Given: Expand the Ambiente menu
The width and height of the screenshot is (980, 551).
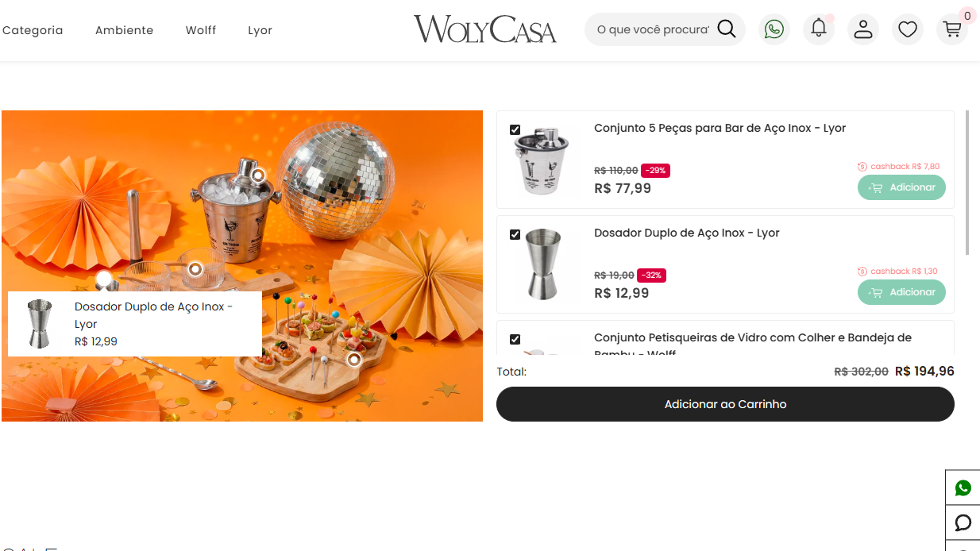Looking at the screenshot, I should coord(124,30).
